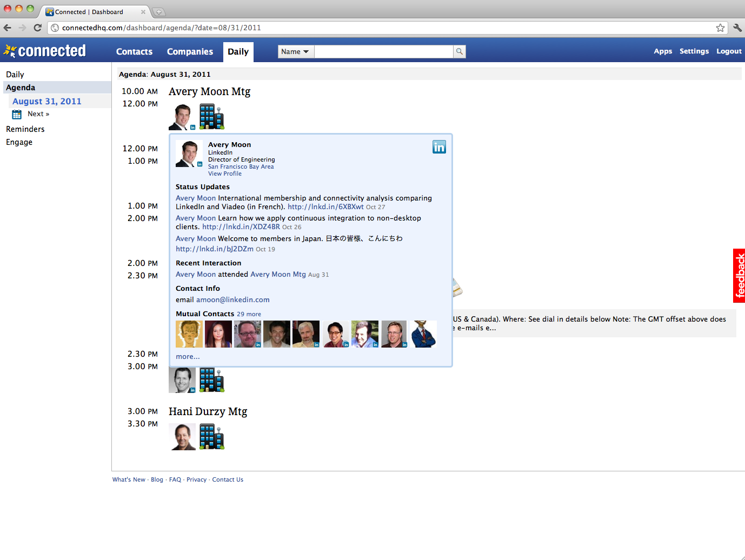745x560 pixels.
Task: Open the Contacts tab
Action: 134,52
